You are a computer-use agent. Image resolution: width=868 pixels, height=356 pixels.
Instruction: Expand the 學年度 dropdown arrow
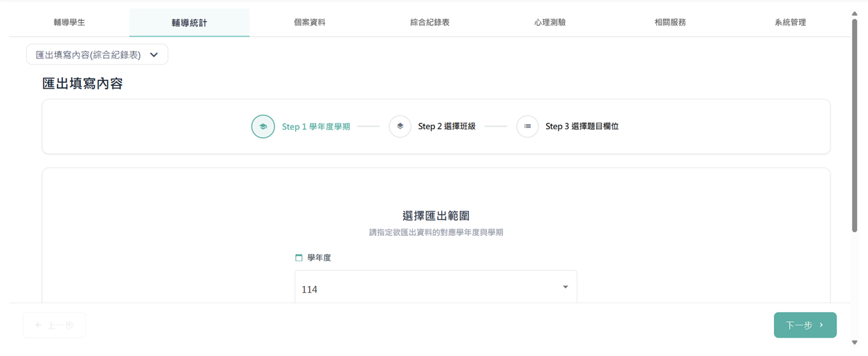[x=566, y=287]
